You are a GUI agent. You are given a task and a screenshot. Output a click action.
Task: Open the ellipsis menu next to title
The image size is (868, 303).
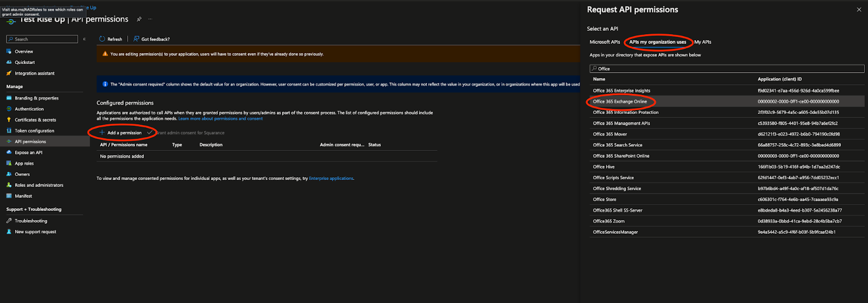150,19
